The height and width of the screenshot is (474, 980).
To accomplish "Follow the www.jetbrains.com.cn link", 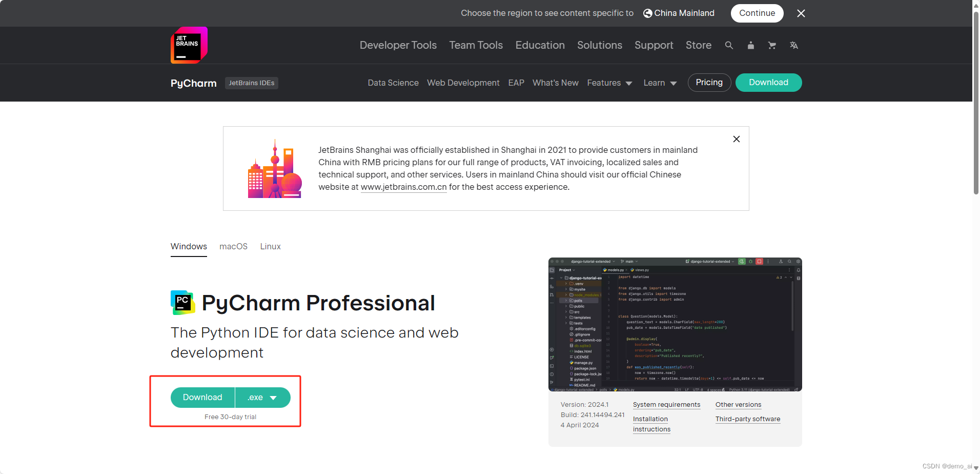I will coord(404,187).
